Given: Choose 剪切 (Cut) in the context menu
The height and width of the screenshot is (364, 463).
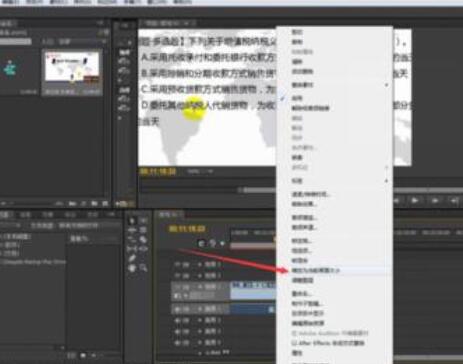Looking at the screenshot, I should point(297,32).
